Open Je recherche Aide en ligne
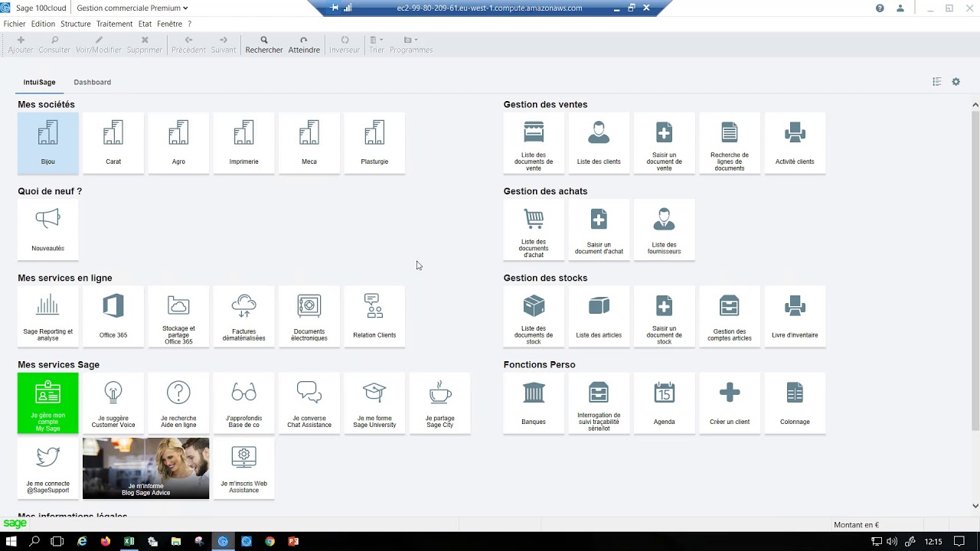The width and height of the screenshot is (980, 551). pyautogui.click(x=178, y=403)
